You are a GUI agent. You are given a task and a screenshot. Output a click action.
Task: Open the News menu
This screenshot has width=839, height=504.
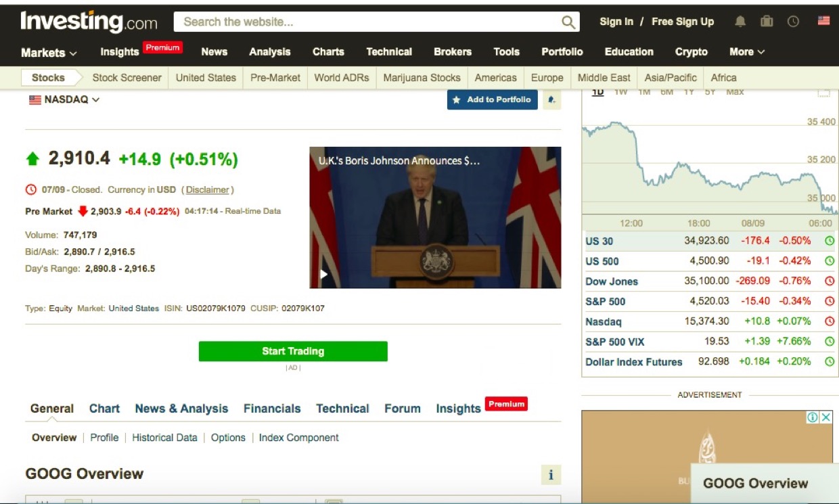tap(214, 52)
